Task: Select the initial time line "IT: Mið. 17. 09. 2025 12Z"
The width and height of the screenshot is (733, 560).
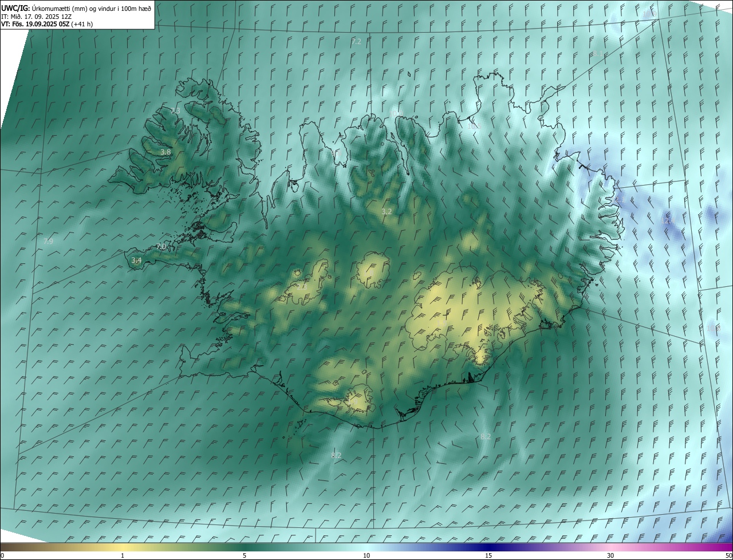Action: coord(36,17)
